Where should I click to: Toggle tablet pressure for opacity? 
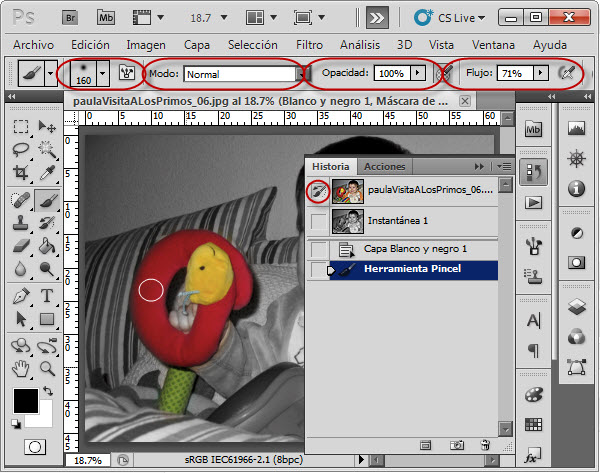tap(444, 73)
